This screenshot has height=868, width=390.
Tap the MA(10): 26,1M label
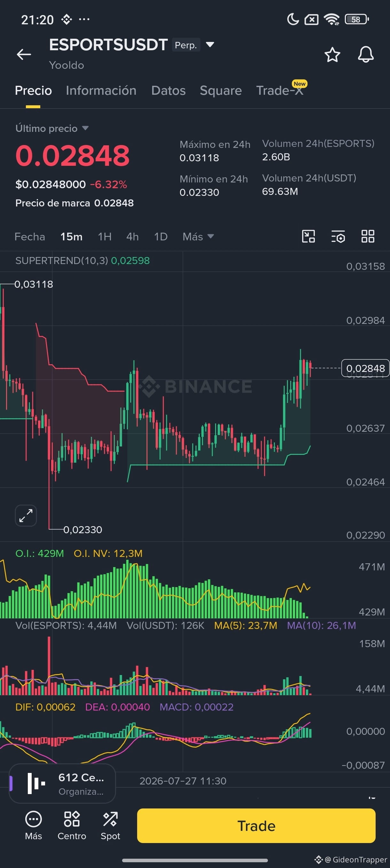click(x=321, y=625)
